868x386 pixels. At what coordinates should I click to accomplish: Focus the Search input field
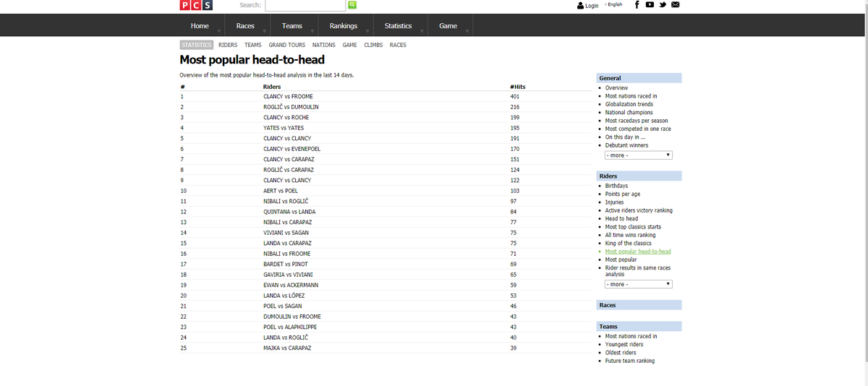(x=305, y=5)
